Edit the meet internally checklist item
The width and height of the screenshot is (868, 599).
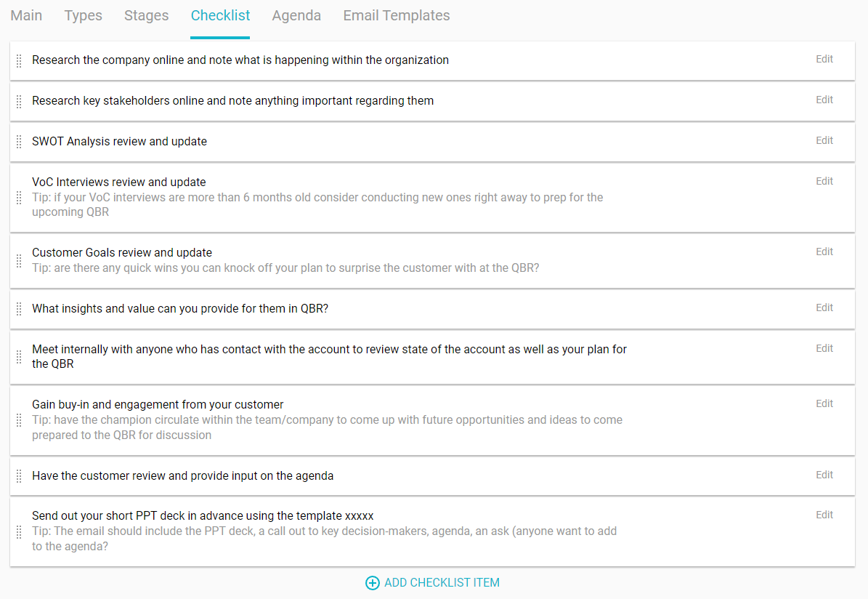point(824,349)
